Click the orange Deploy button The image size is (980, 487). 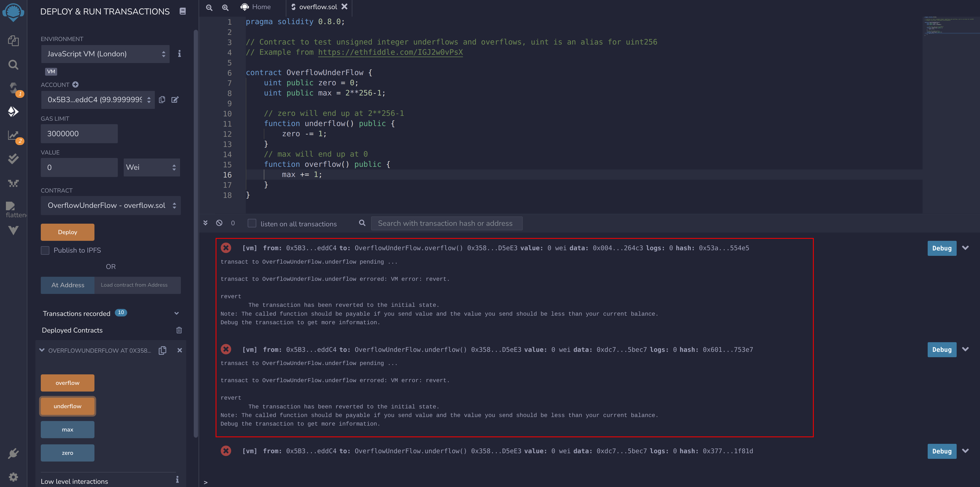[68, 232]
